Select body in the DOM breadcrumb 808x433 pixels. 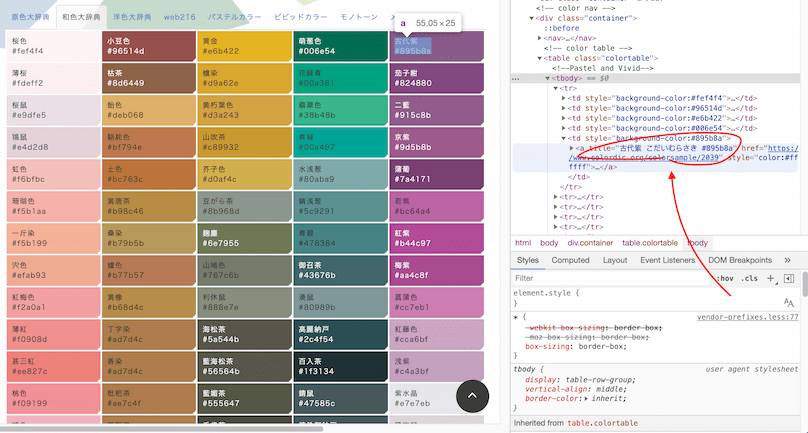(x=549, y=243)
